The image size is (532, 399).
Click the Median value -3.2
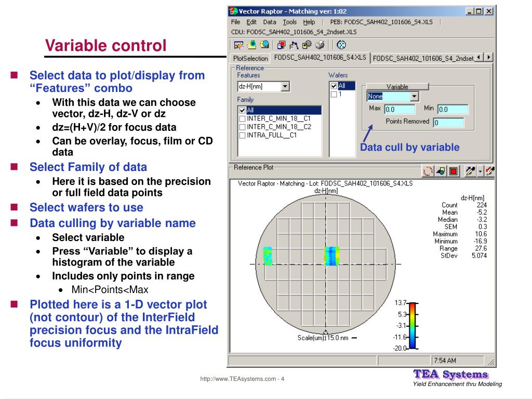[x=482, y=220]
